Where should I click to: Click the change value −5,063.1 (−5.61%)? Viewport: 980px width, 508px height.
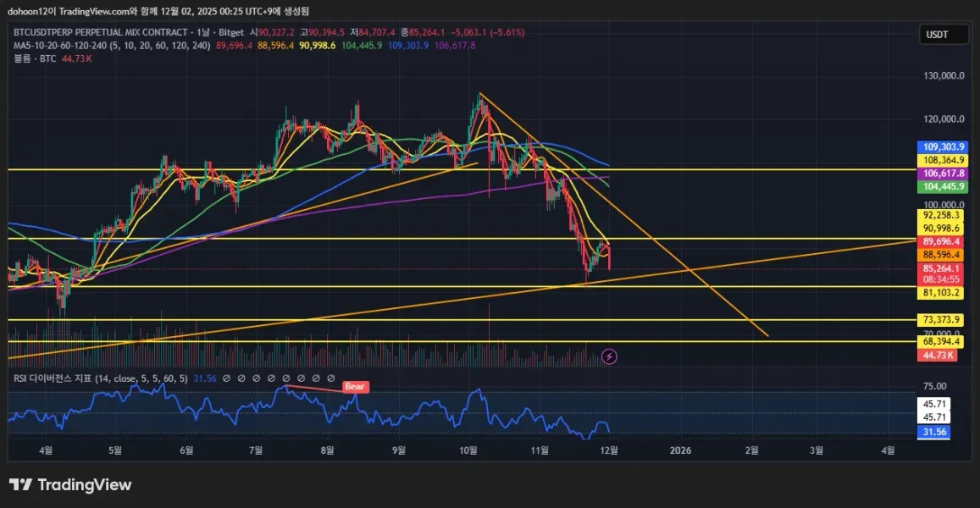click(488, 32)
